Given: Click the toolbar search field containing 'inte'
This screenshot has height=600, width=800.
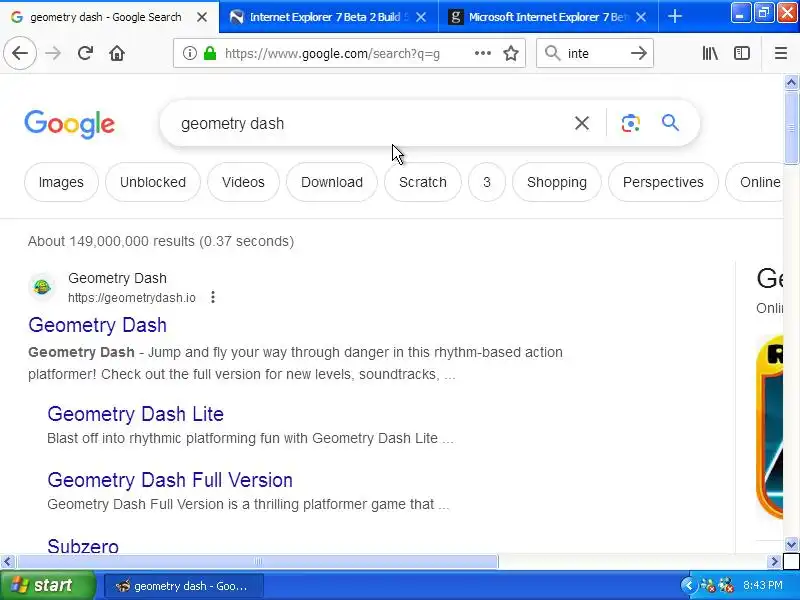Looking at the screenshot, I should pyautogui.click(x=594, y=53).
